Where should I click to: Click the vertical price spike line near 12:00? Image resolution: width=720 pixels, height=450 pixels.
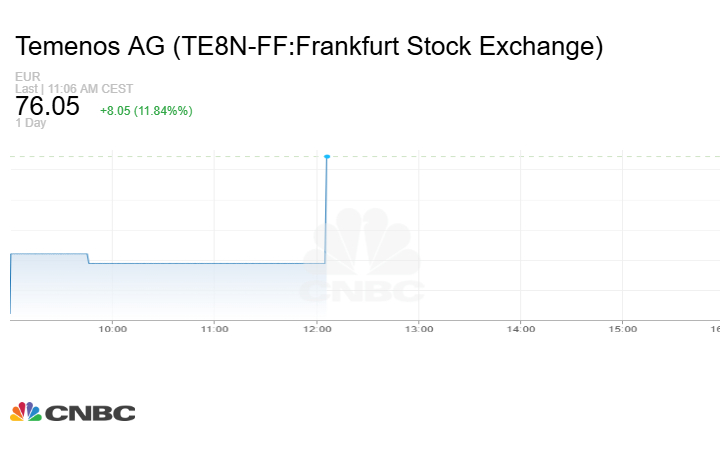[x=326, y=210]
